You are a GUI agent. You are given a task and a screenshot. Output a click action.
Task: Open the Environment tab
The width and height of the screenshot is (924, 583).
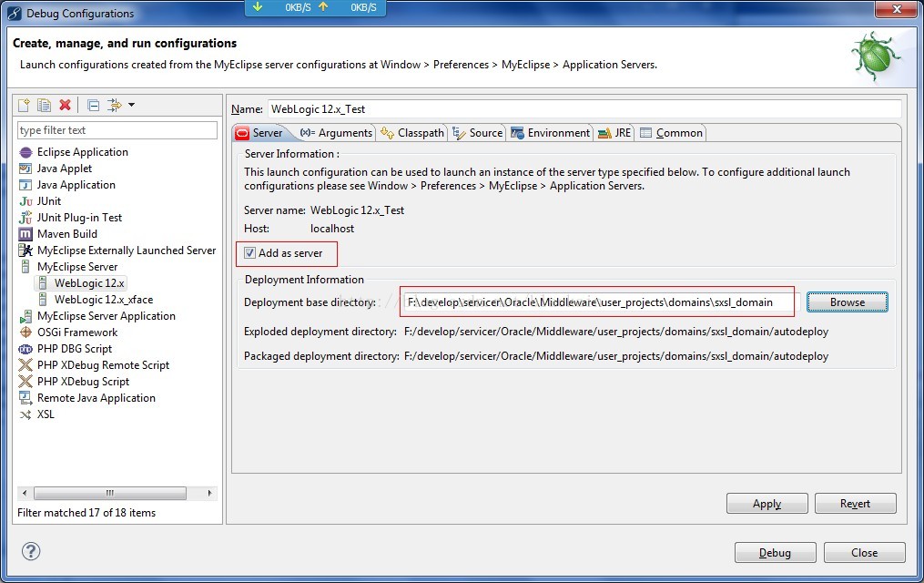551,133
